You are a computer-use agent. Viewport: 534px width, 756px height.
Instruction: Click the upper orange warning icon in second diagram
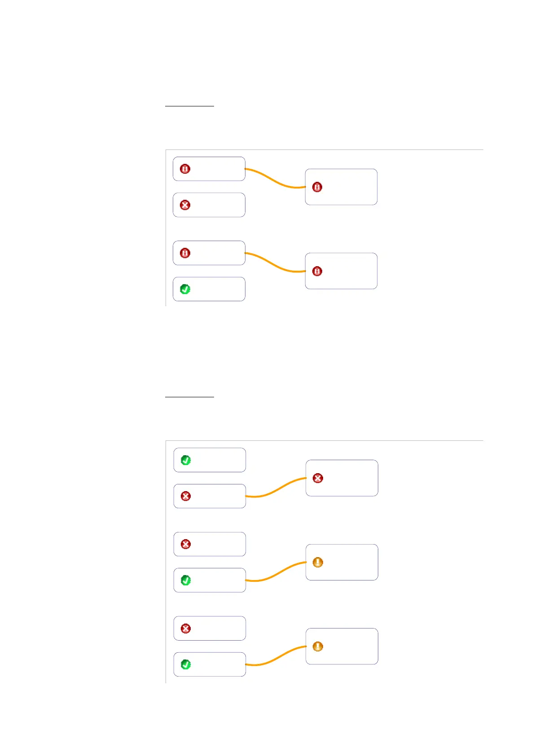click(318, 562)
